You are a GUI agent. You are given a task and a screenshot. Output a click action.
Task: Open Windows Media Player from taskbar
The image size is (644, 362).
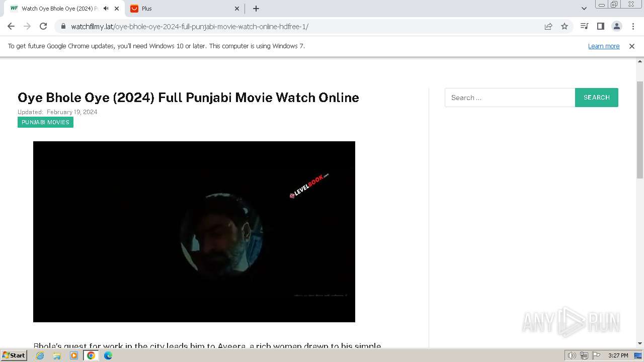point(74,355)
